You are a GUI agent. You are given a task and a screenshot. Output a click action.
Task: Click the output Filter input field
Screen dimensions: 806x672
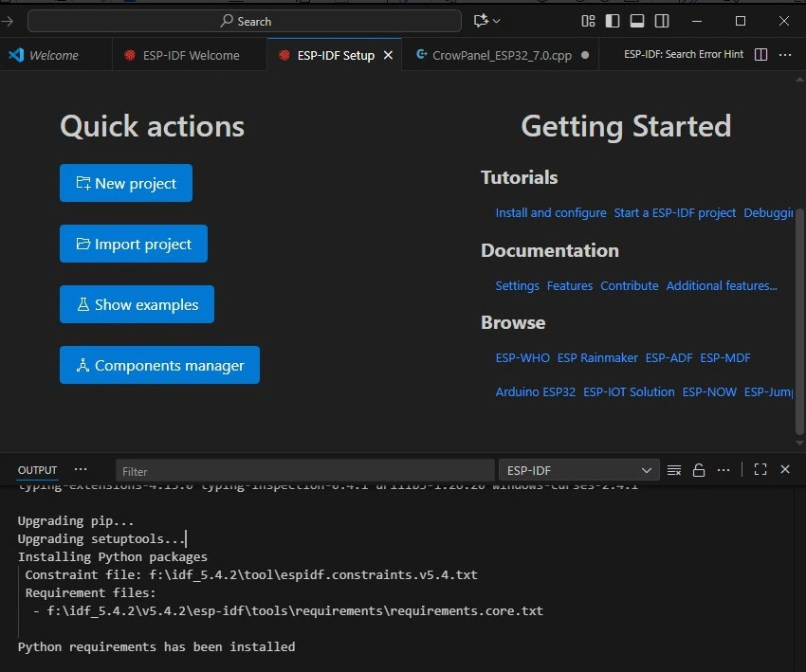pyautogui.click(x=303, y=471)
